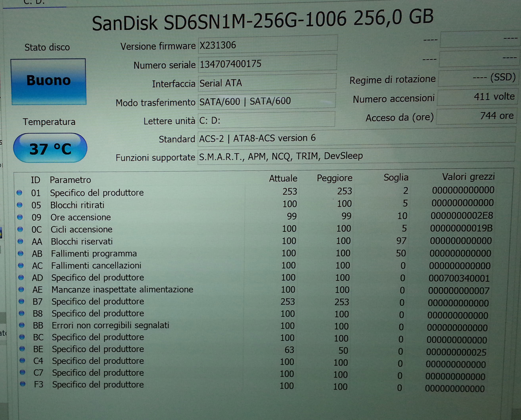Click the Soglia value 97
This screenshot has height=420, width=521.
coord(401,241)
